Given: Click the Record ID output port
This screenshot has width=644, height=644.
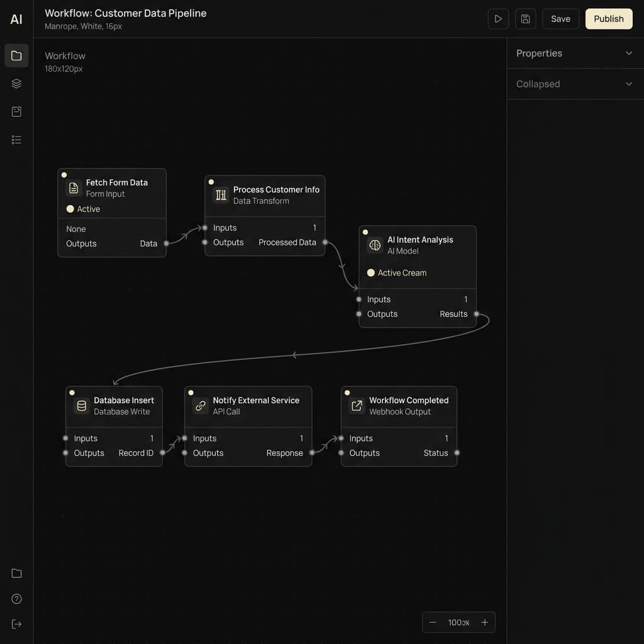Looking at the screenshot, I should click(x=162, y=453).
